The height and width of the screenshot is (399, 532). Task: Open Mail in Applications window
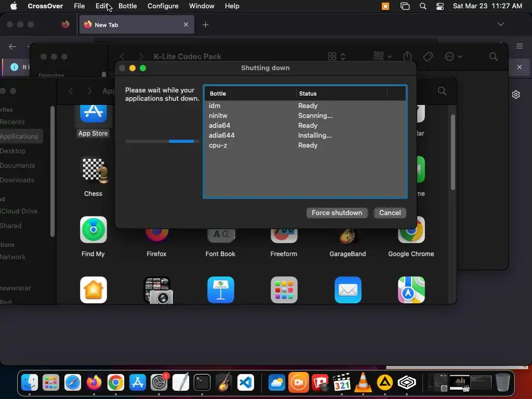coord(348,290)
